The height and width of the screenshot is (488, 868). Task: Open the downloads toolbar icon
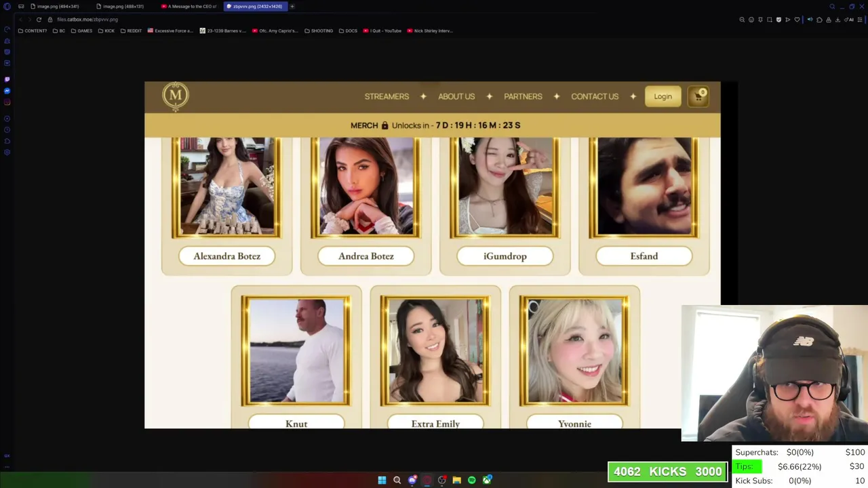[837, 20]
